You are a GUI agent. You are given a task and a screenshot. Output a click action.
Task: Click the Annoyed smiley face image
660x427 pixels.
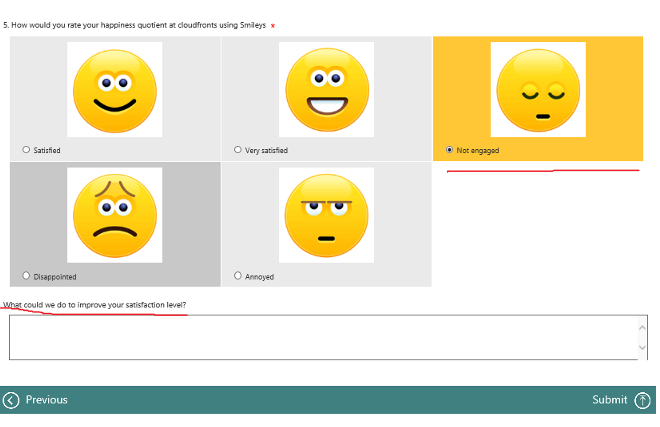pos(326,215)
